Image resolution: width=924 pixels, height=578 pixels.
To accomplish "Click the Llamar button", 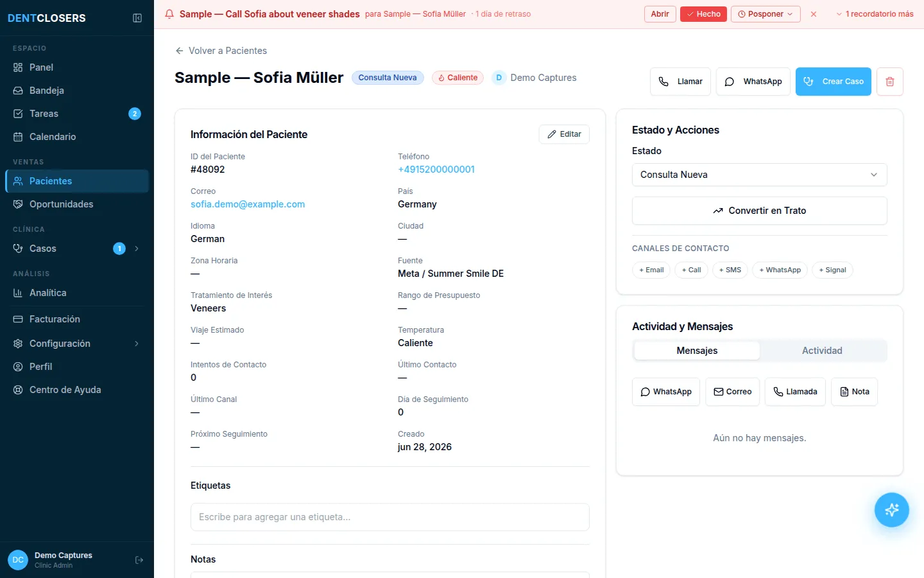I will pyautogui.click(x=680, y=82).
